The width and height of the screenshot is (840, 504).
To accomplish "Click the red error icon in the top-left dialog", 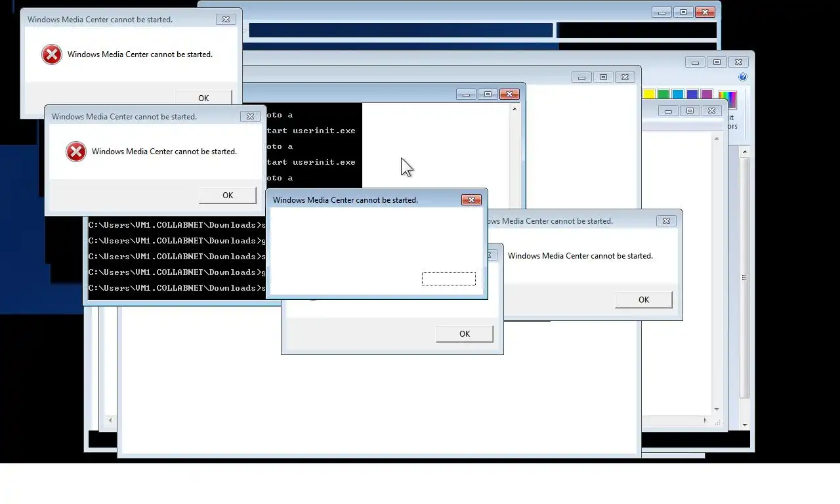I will coord(51,54).
